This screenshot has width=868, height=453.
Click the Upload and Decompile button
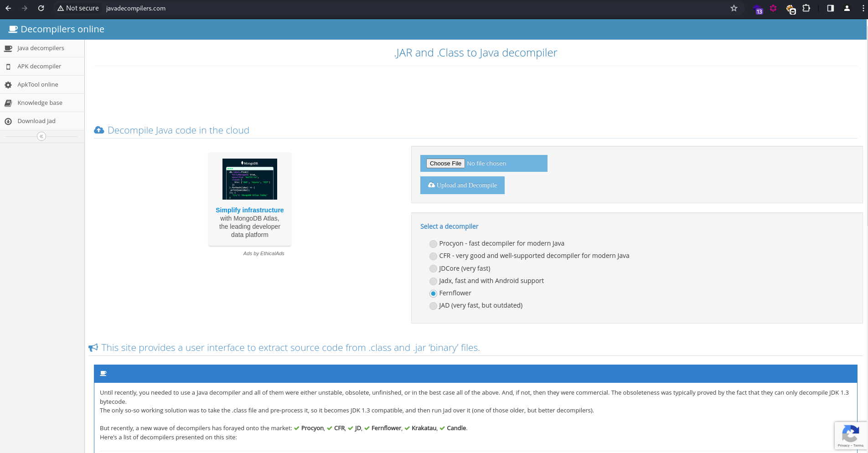pyautogui.click(x=462, y=185)
